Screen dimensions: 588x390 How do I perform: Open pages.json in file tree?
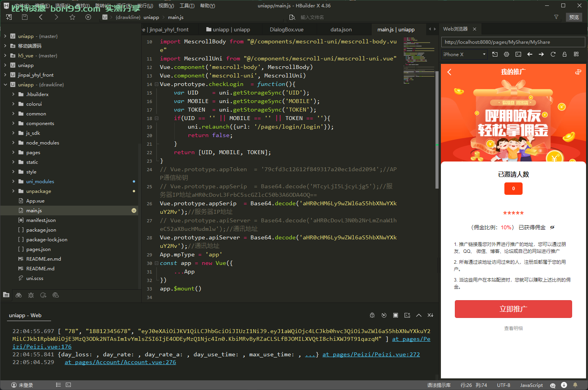click(x=38, y=249)
